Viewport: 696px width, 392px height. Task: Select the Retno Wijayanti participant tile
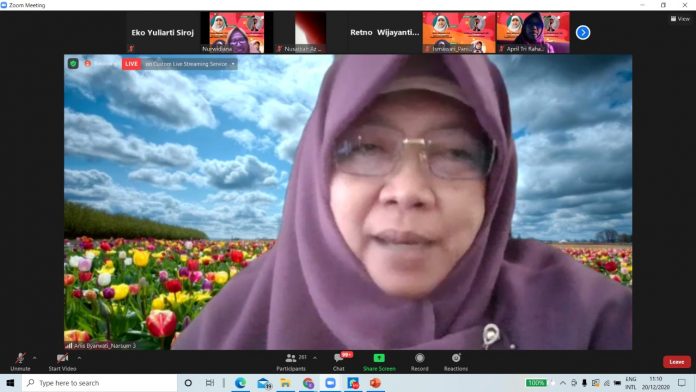384,32
